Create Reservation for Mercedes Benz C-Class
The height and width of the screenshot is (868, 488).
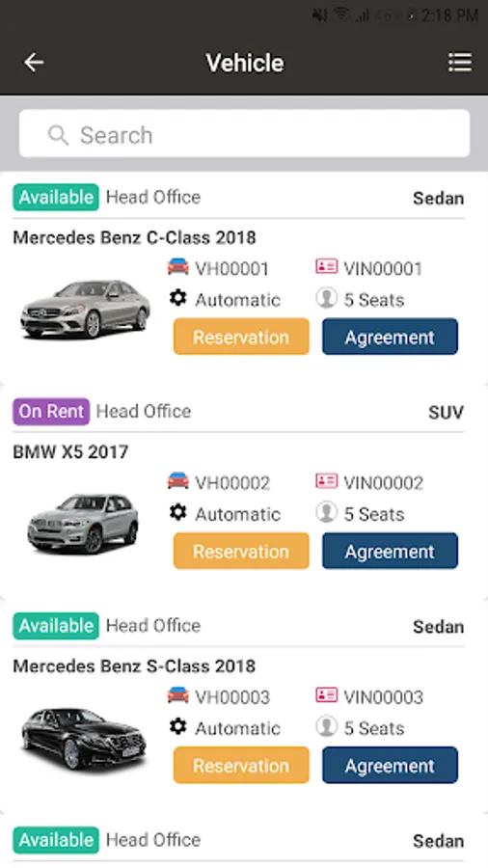241,337
